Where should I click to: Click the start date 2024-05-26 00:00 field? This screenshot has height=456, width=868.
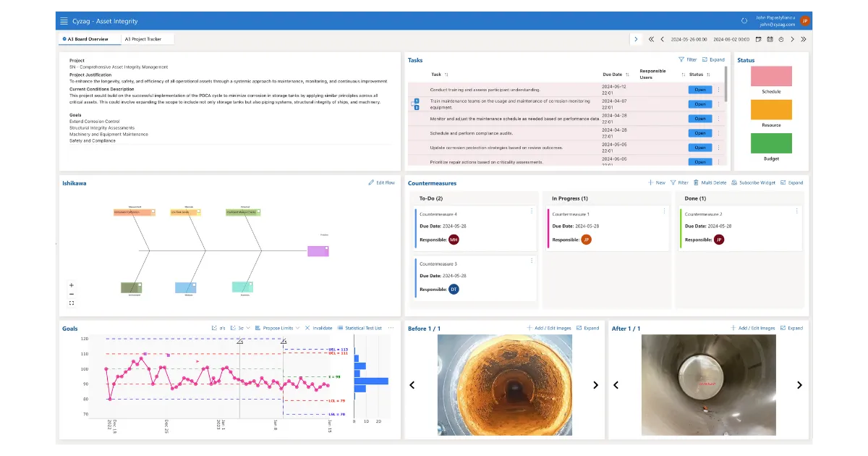(689, 39)
